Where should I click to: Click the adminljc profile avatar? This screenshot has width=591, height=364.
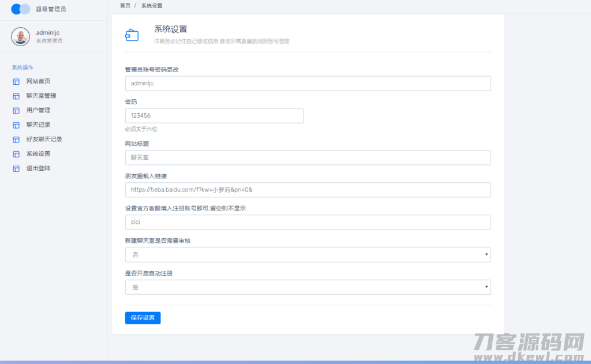point(21,37)
